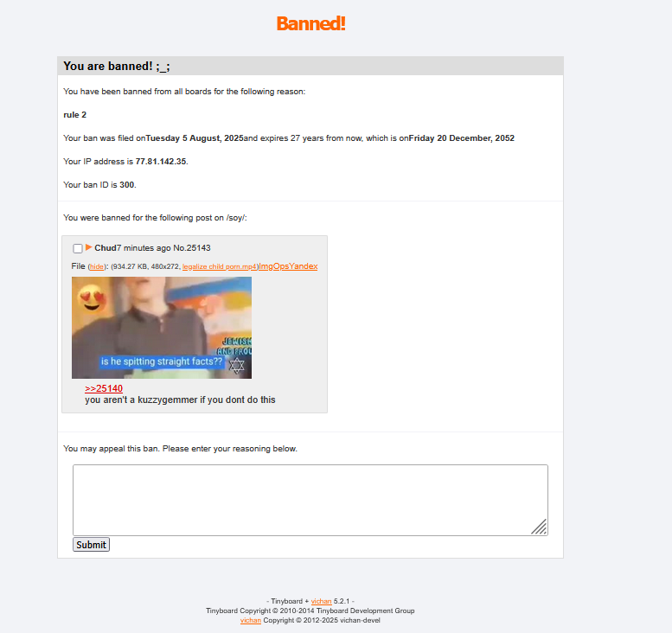Open the ImgOps reverse search link
Viewport: 672px width, 633px height.
(x=272, y=266)
